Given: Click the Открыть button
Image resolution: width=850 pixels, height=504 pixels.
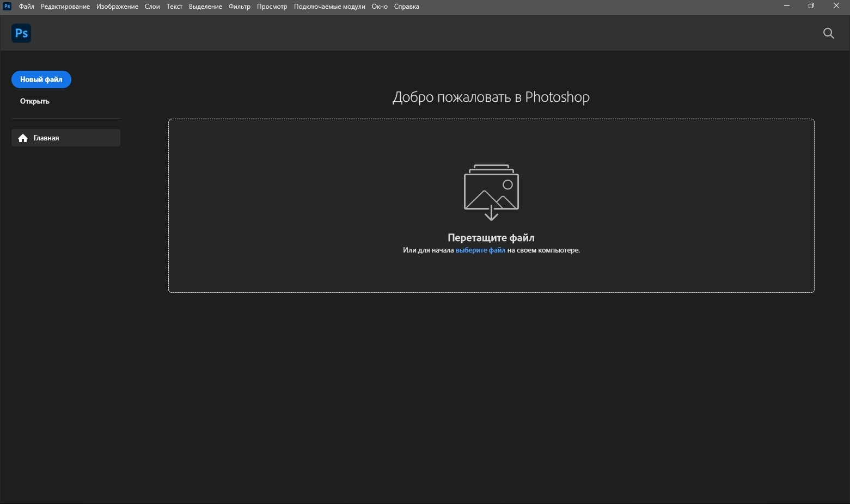Looking at the screenshot, I should pos(35,101).
